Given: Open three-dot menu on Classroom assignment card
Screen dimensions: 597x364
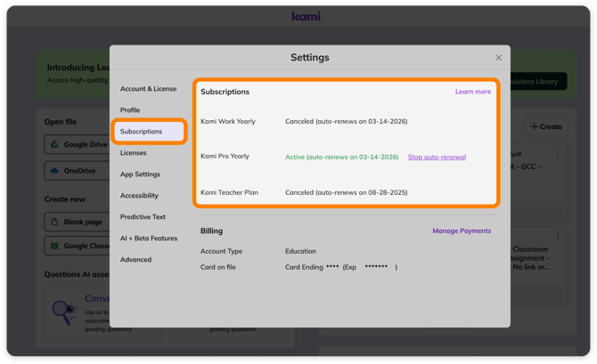Looking at the screenshot, I should point(558,236).
